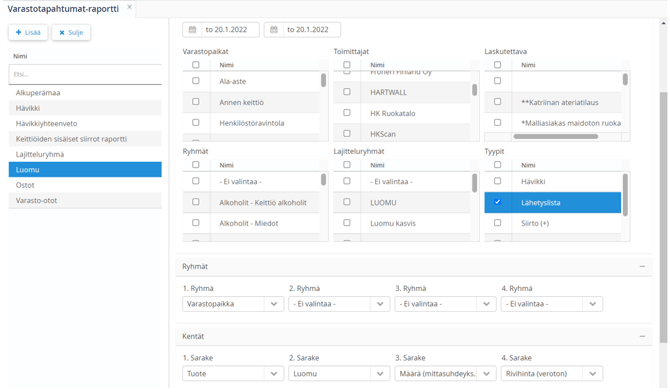Viewport: 670px width, 392px height.
Task: Check the Hävikki type checkbox
Action: pyautogui.click(x=497, y=181)
